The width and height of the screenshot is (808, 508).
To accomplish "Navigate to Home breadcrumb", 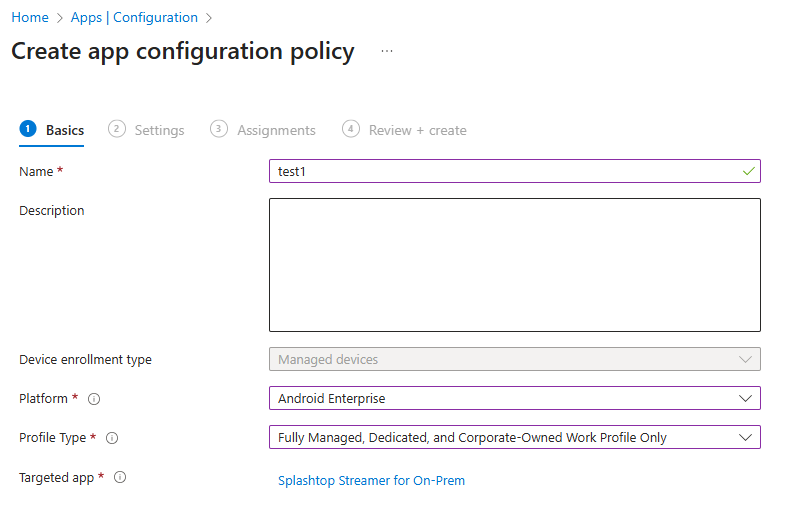I will (x=30, y=18).
